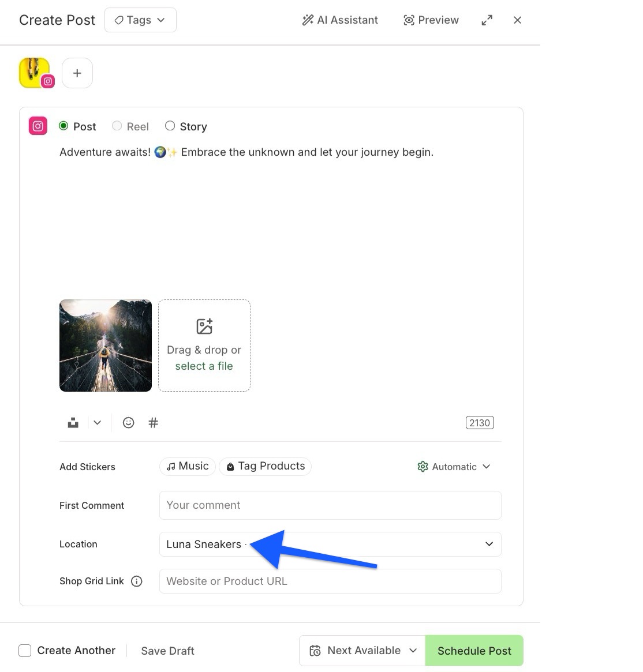
Task: Add Music sticker to the post
Action: point(187,466)
